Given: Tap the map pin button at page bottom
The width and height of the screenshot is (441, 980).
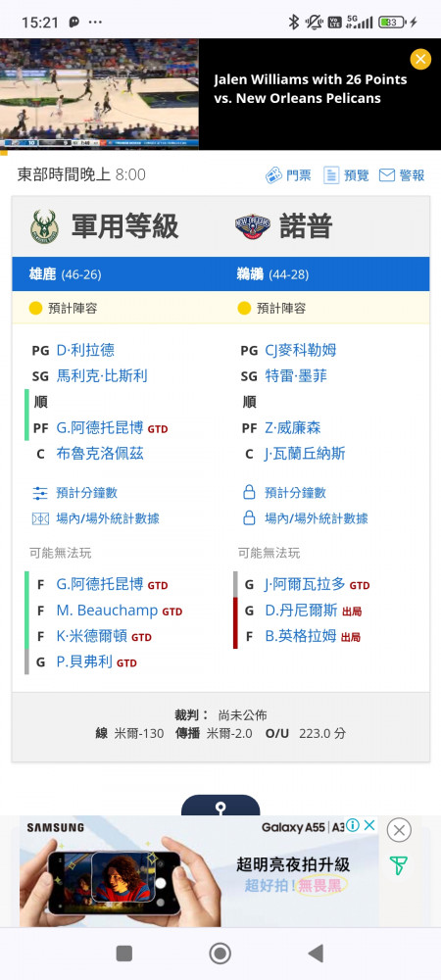Looking at the screenshot, I should coord(220,806).
